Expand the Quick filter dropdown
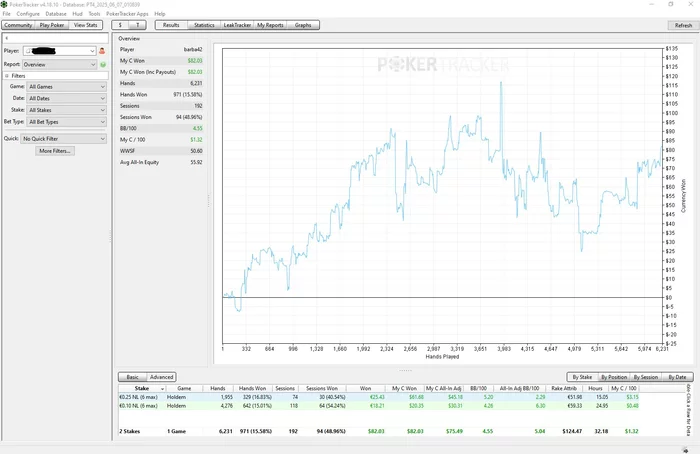Image resolution: width=700 pixels, height=454 pixels. pos(63,139)
